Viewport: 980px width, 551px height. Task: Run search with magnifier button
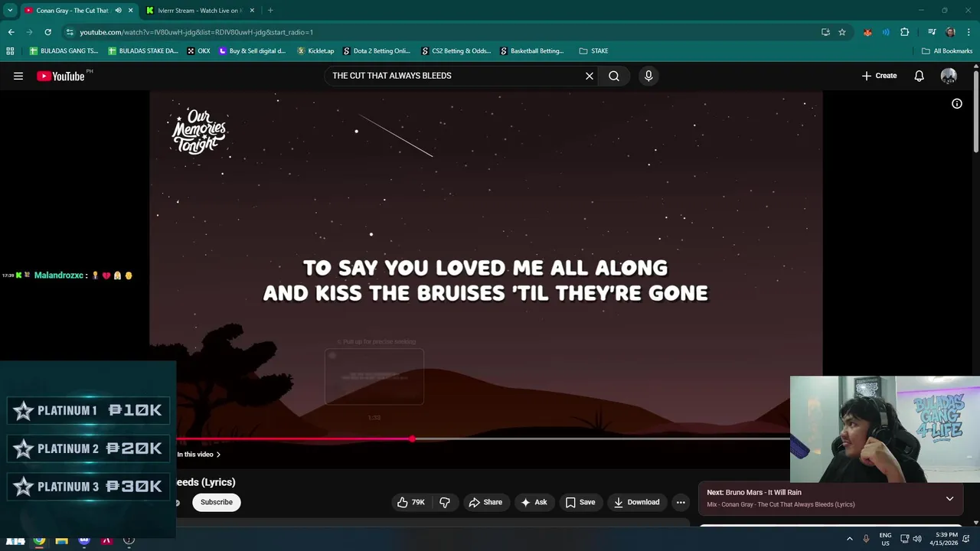(614, 76)
